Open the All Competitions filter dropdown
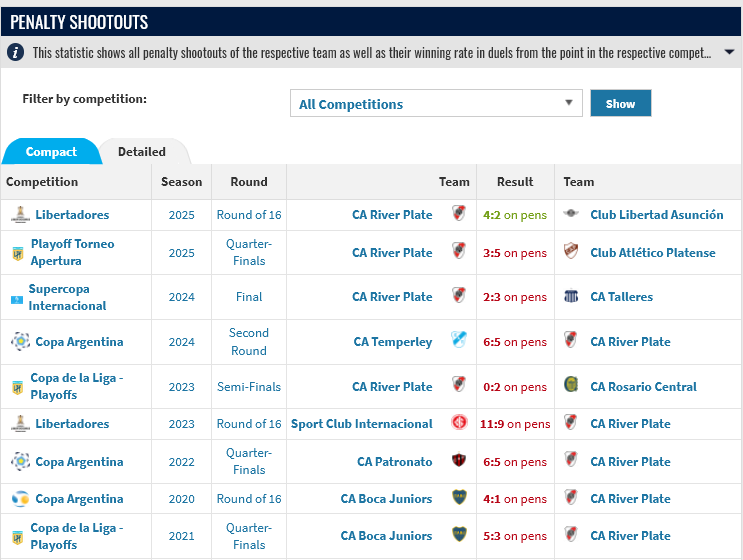743x560 pixels. 436,103
